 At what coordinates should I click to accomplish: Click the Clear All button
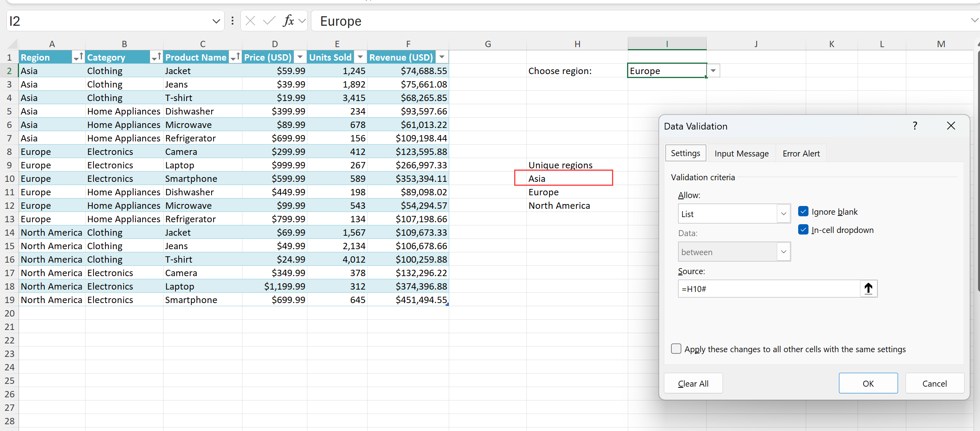(x=693, y=383)
